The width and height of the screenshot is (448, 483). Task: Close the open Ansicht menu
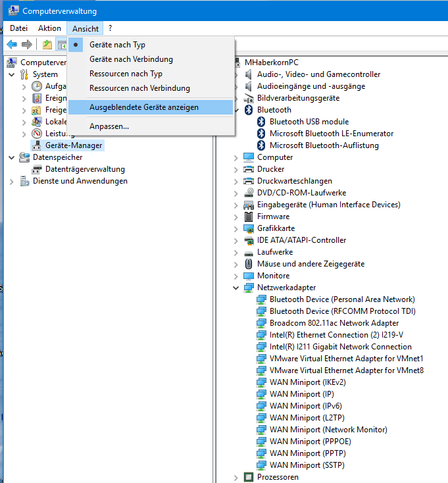86,28
